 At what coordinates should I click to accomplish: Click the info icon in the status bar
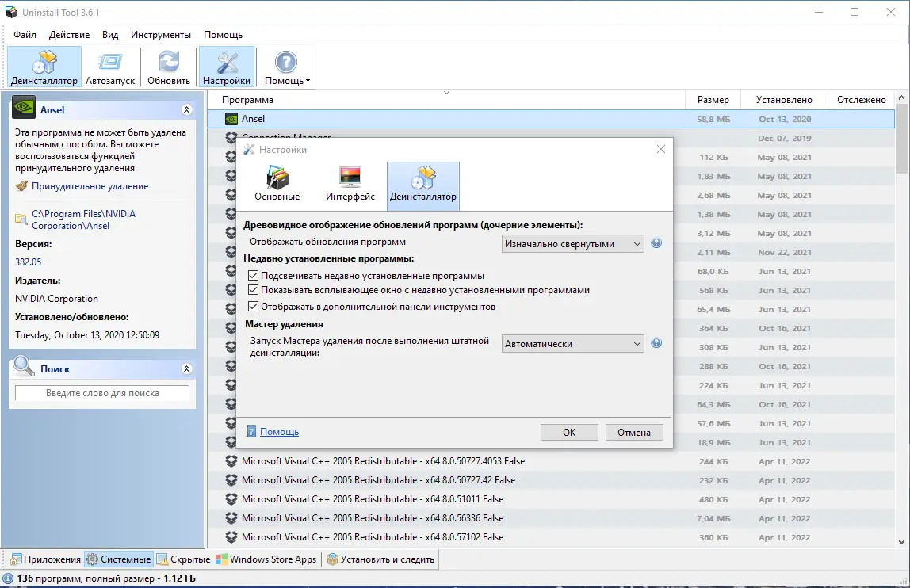pyautogui.click(x=8, y=578)
